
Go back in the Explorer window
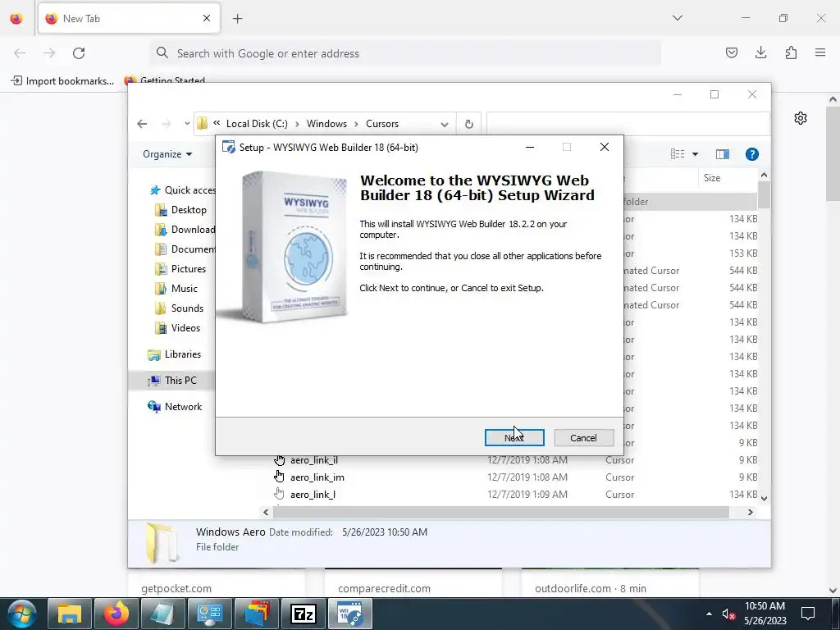[x=142, y=124]
